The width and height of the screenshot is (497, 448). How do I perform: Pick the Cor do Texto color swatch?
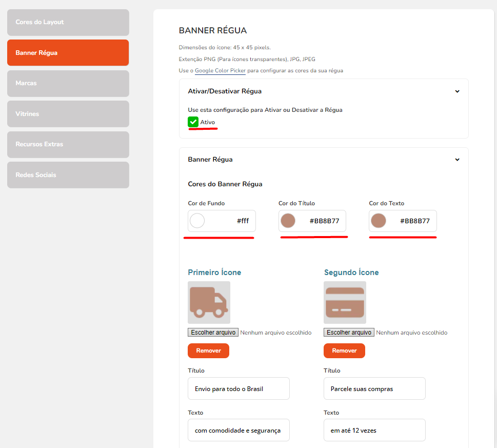pos(379,221)
